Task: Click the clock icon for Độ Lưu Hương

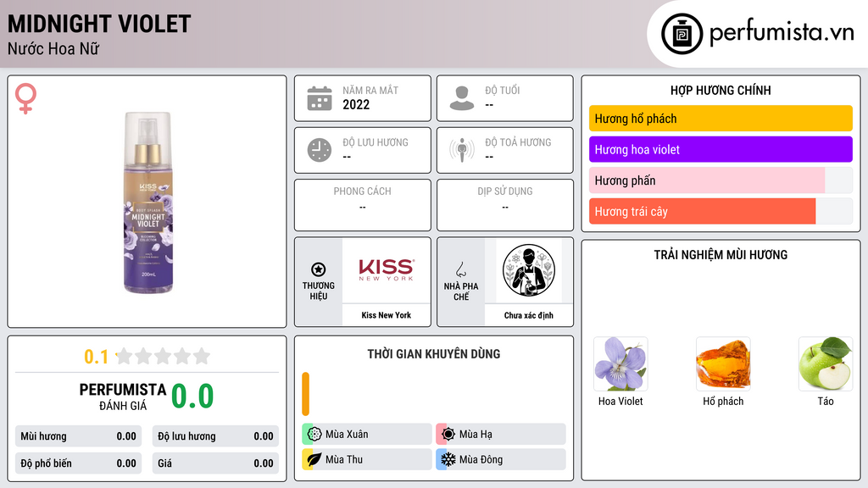Action: (x=320, y=150)
